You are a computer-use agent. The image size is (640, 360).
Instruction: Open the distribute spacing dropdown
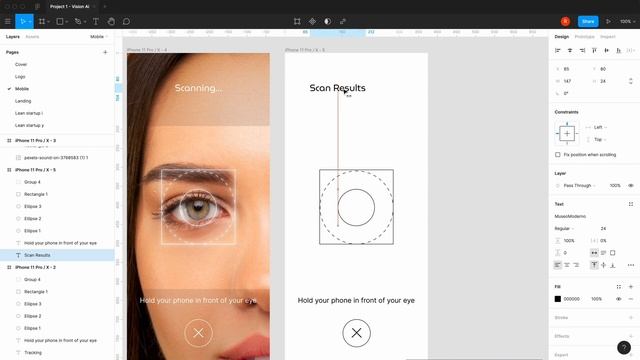point(631,50)
